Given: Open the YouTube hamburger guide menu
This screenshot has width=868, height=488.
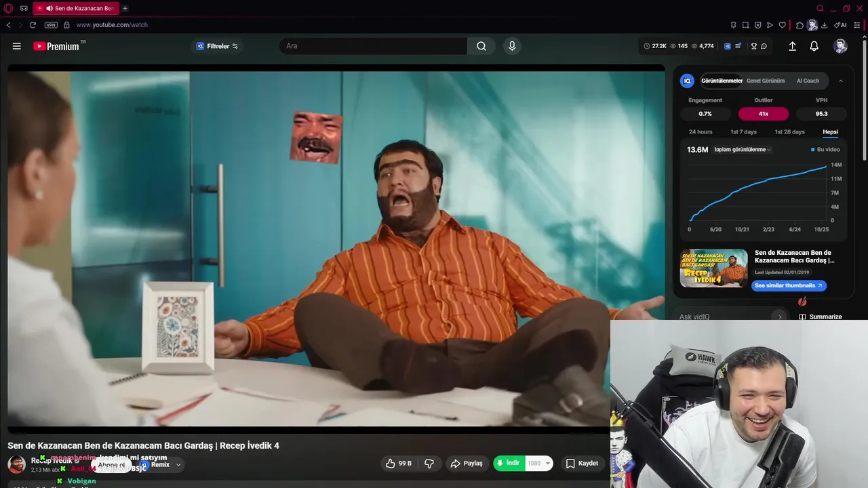Looking at the screenshot, I should pyautogui.click(x=17, y=46).
